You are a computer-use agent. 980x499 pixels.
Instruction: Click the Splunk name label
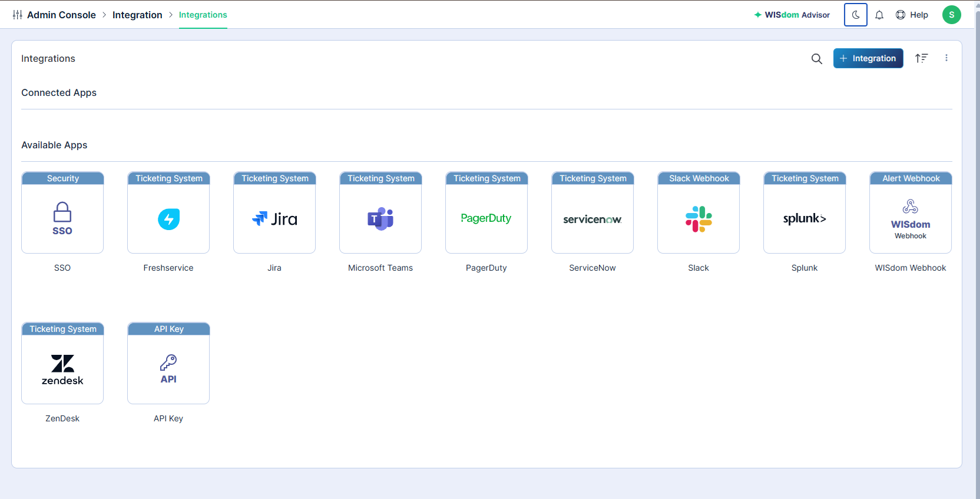(x=804, y=268)
